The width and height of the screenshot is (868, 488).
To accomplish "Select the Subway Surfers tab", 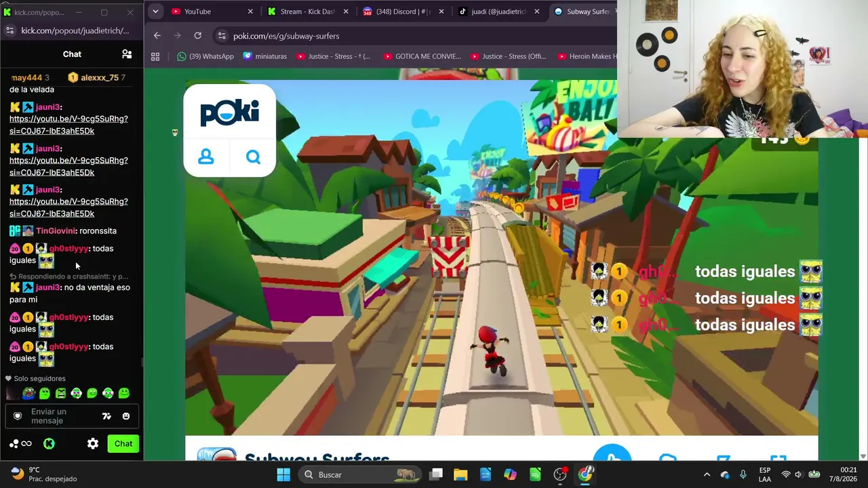I will tap(583, 12).
